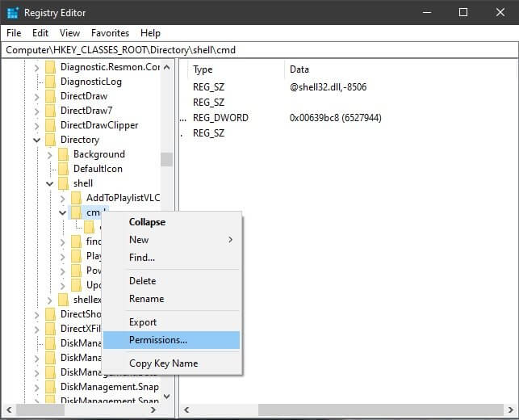This screenshot has height=420, width=519.
Task: Click the tree pane scroll right arrow
Action: [x=153, y=410]
